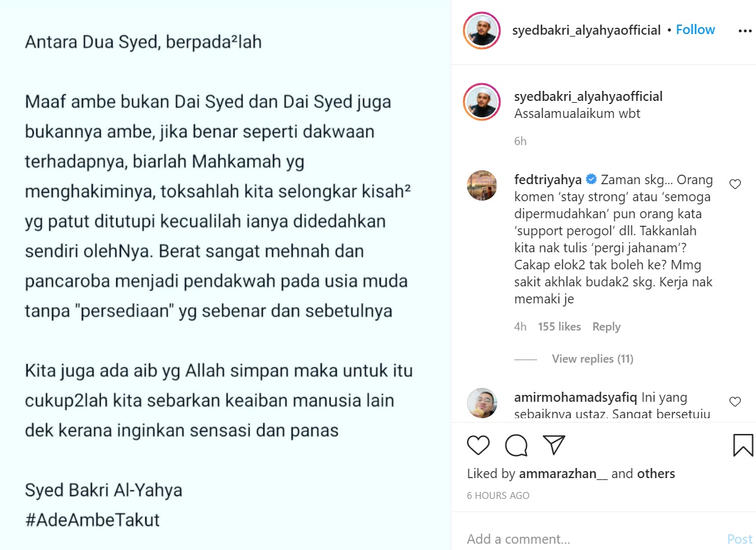The image size is (756, 550).
Task: Open the comment bubble icon
Action: point(516,445)
